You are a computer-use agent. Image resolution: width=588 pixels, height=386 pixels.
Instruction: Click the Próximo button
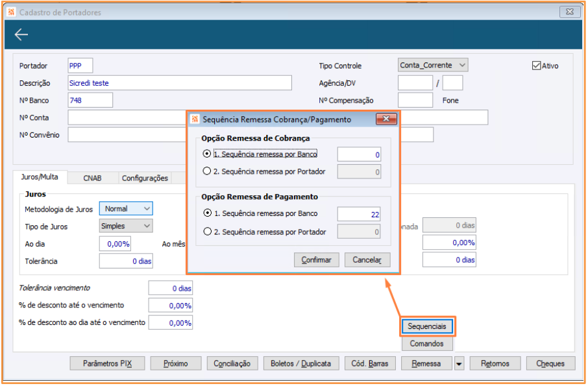[x=176, y=363]
